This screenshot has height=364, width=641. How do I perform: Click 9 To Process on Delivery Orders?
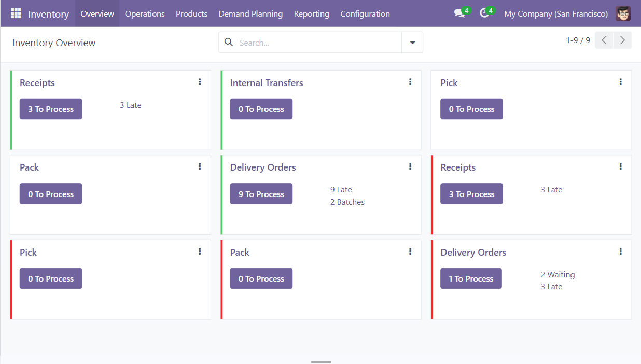(261, 193)
